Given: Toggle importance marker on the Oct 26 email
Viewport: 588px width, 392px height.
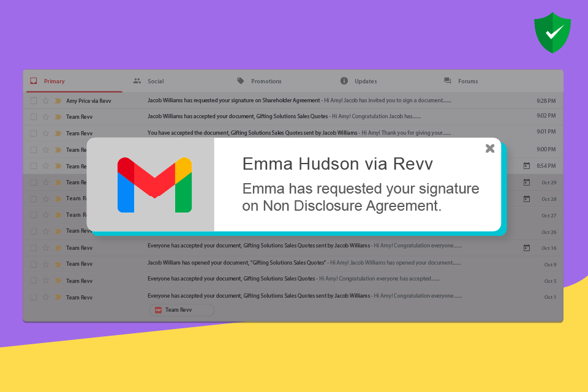Looking at the screenshot, I should pos(58,232).
